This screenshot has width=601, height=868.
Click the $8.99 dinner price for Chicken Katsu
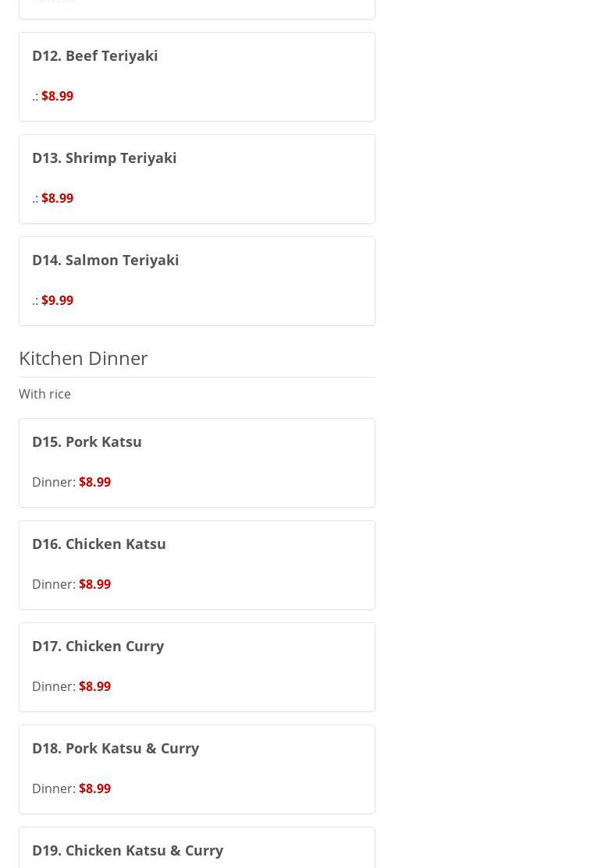coord(94,585)
